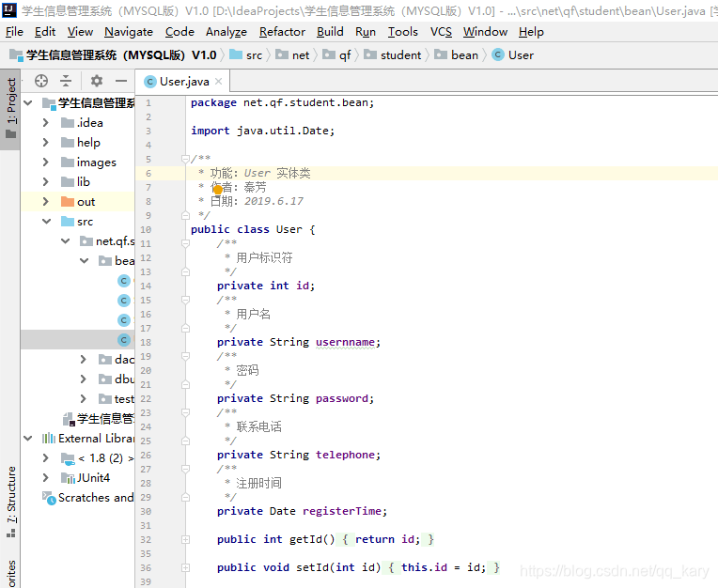The height and width of the screenshot is (588, 718).
Task: Open the Analyze menu
Action: [226, 32]
